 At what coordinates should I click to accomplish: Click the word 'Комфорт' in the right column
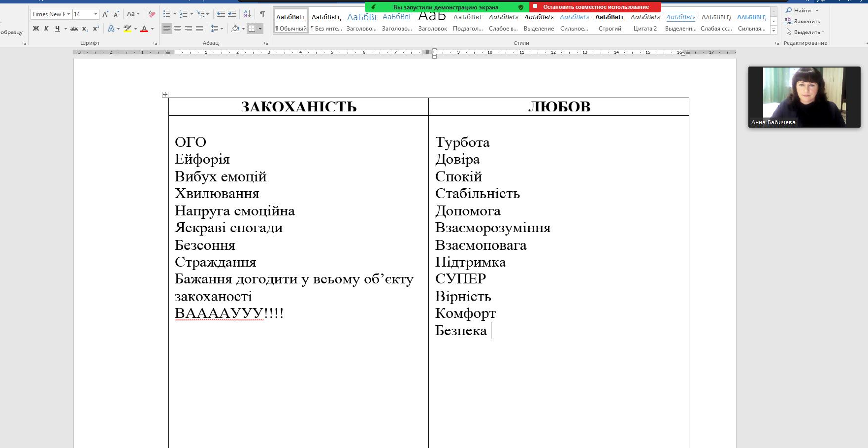coord(465,313)
